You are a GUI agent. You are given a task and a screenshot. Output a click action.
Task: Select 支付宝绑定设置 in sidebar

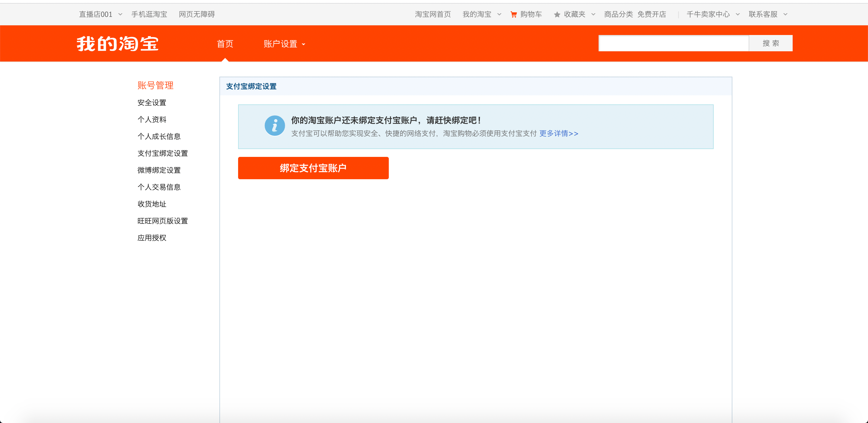click(162, 153)
